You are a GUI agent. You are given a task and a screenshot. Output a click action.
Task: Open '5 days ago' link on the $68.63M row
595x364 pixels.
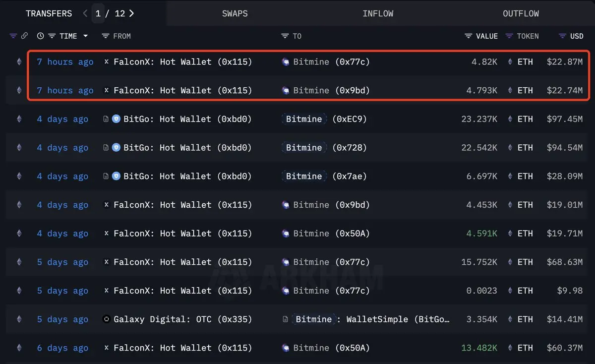[62, 262]
